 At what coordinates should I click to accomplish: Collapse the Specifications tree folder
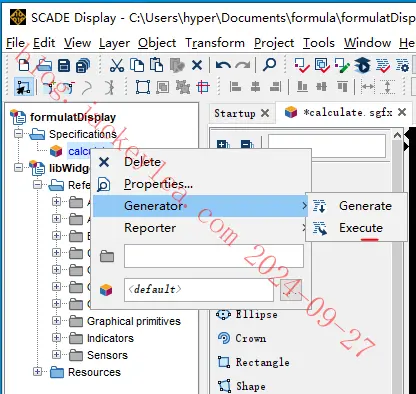pos(19,134)
